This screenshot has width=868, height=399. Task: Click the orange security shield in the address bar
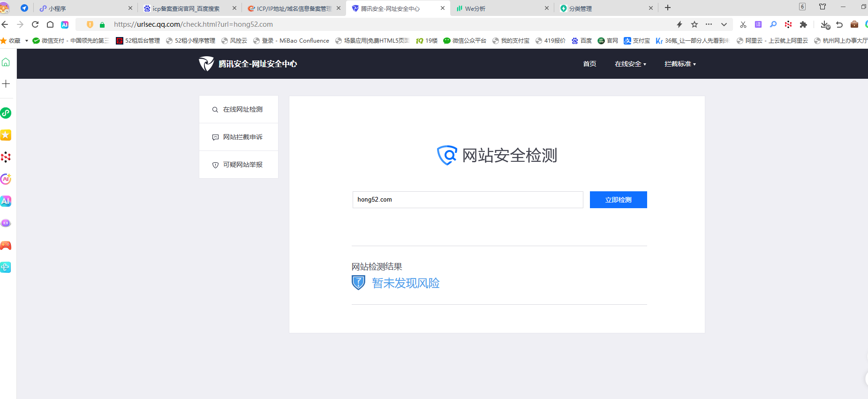90,24
